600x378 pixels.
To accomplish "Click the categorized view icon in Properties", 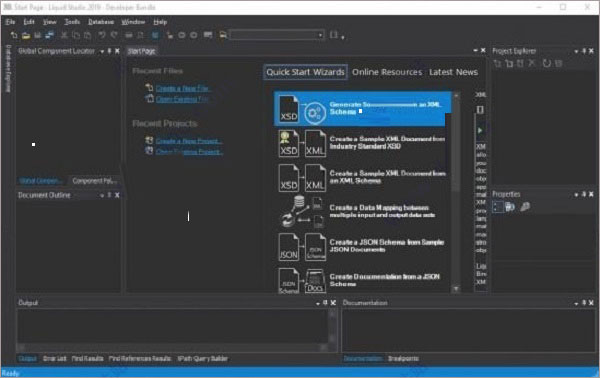I will [x=497, y=207].
